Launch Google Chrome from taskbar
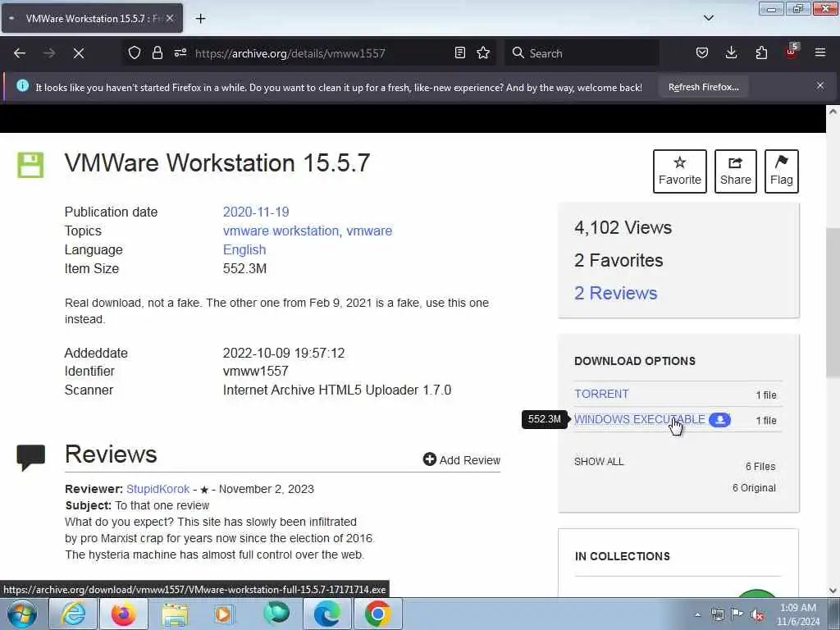Image resolution: width=840 pixels, height=630 pixels. 377,614
